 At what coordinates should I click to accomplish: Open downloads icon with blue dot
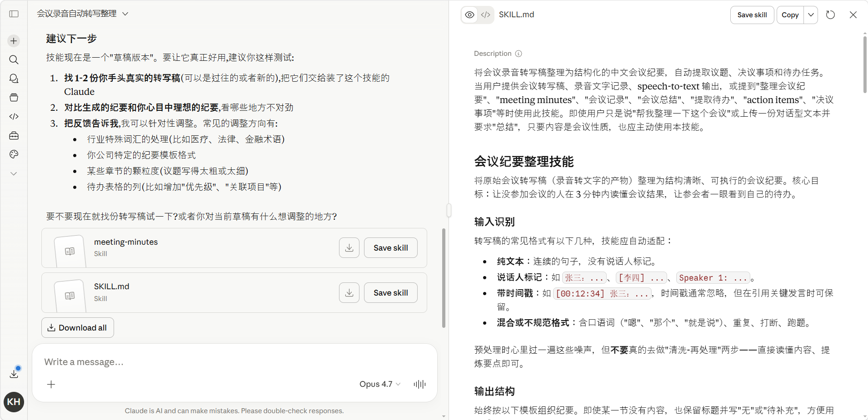pyautogui.click(x=14, y=373)
